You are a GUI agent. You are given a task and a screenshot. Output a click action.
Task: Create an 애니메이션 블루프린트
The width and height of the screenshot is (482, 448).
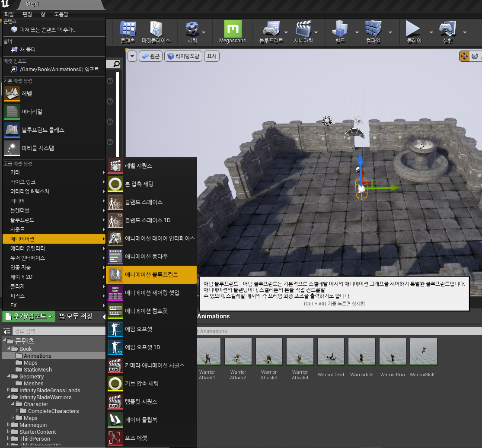coord(152,275)
